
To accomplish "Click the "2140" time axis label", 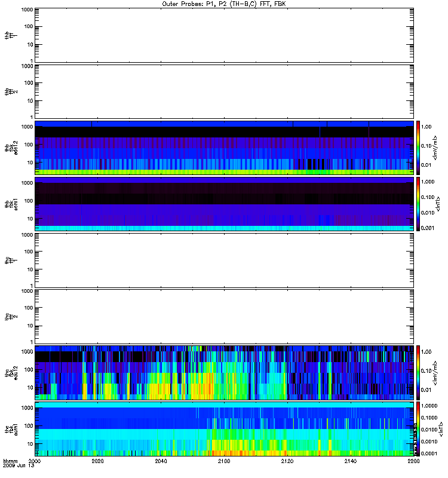I will 351,461.
